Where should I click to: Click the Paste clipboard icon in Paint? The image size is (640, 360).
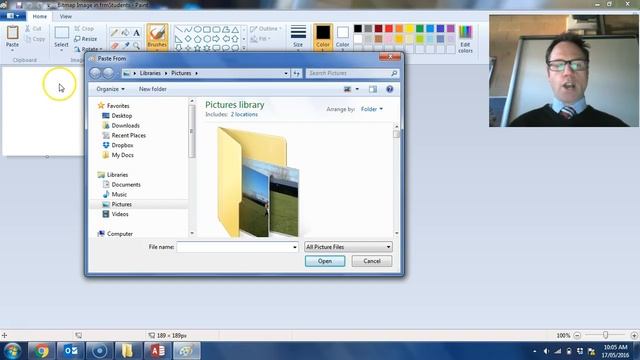coord(12,33)
